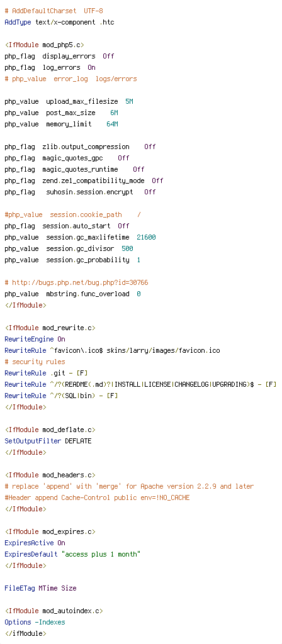Click the AddType directive keyword
Screen dimensions: 282x644
point(18,22)
